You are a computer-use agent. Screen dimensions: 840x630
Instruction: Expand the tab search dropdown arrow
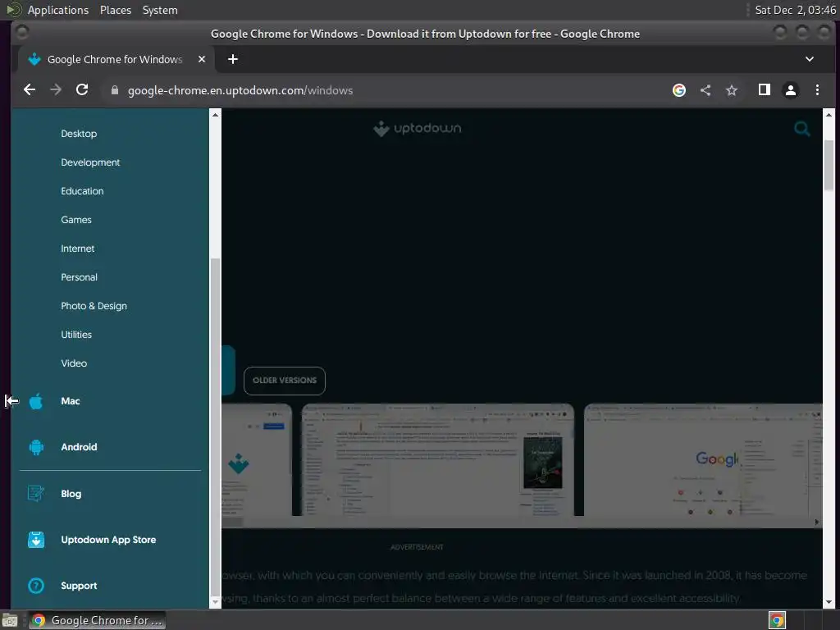[810, 59]
